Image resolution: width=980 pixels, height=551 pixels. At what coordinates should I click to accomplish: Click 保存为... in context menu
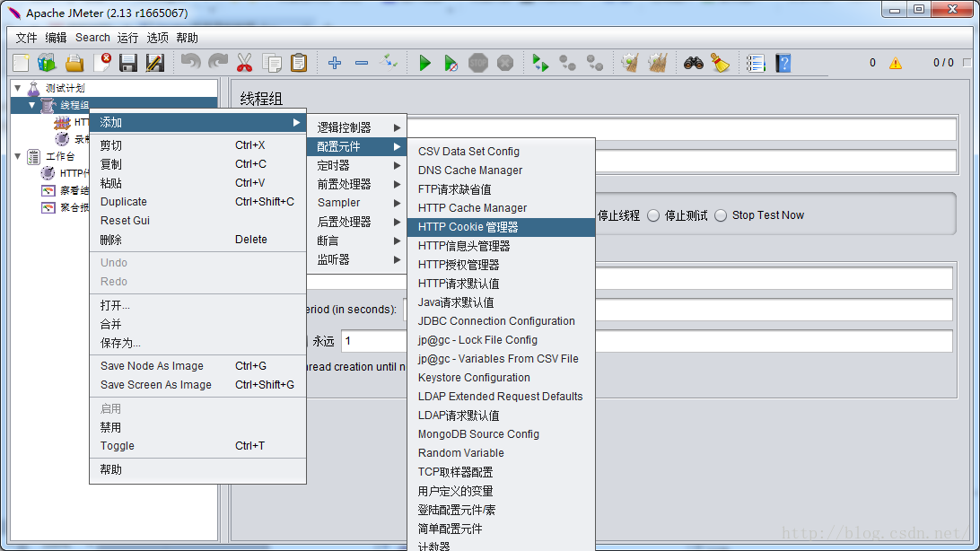(197, 343)
